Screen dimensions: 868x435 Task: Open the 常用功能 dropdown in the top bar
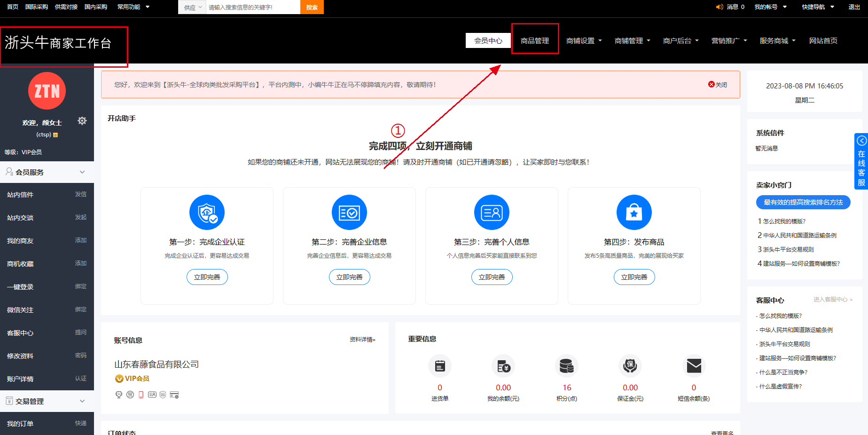tap(133, 7)
